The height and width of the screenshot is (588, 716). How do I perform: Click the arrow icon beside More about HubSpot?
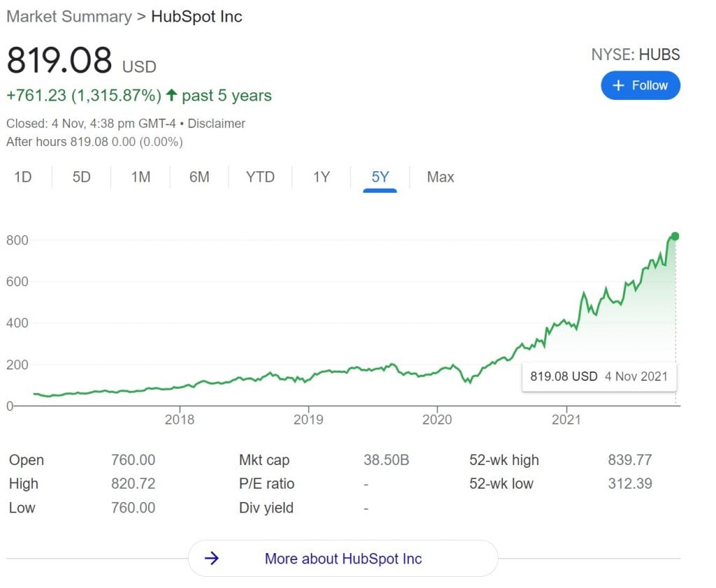[211, 558]
